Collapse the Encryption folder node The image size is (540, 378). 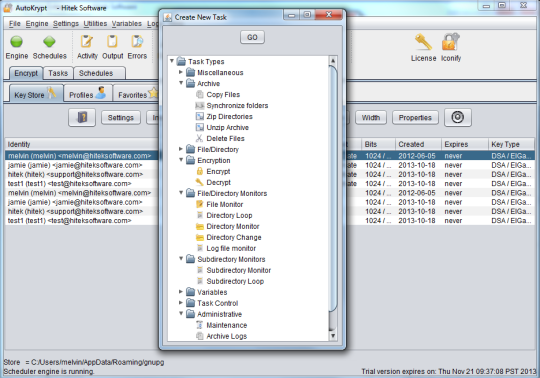(181, 160)
